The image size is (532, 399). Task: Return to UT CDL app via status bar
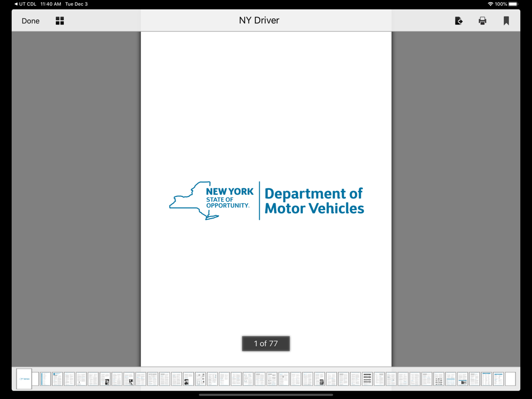pyautogui.click(x=25, y=4)
